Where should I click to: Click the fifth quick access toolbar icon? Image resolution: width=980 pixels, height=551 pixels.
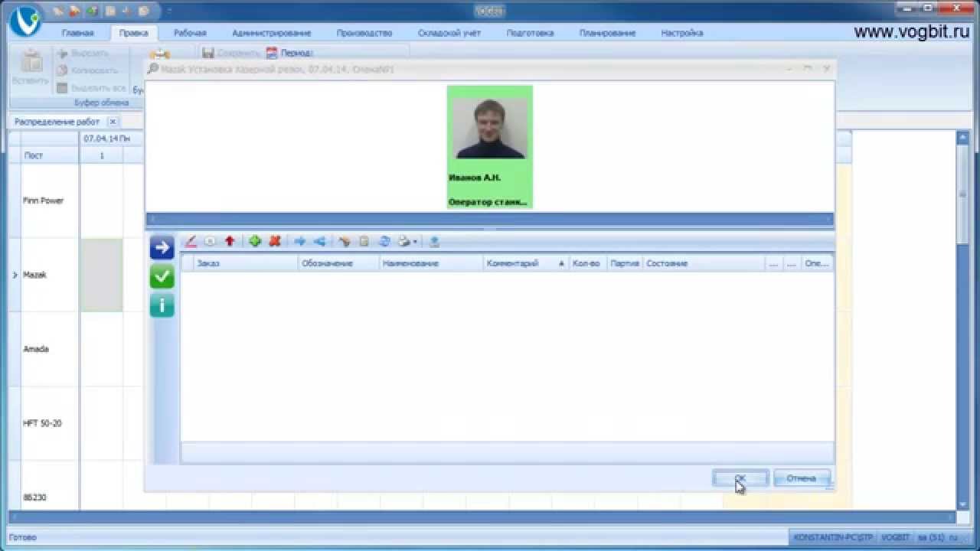[x=126, y=11]
